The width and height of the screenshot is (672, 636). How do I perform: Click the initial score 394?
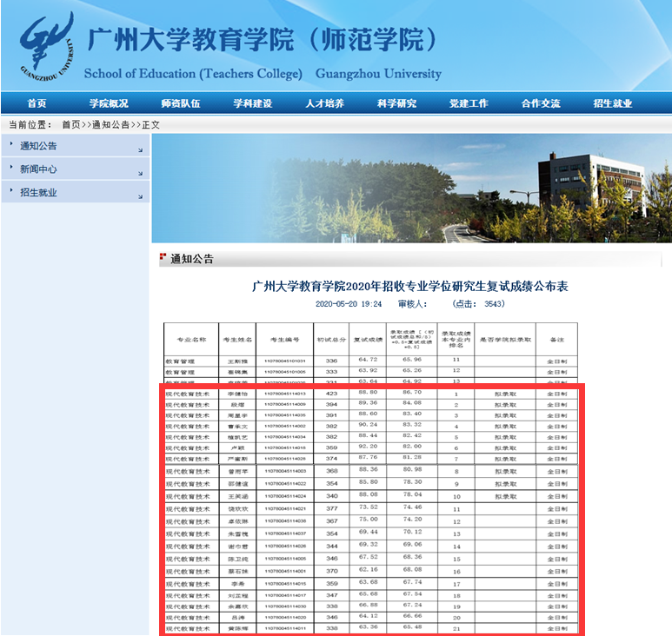click(331, 404)
